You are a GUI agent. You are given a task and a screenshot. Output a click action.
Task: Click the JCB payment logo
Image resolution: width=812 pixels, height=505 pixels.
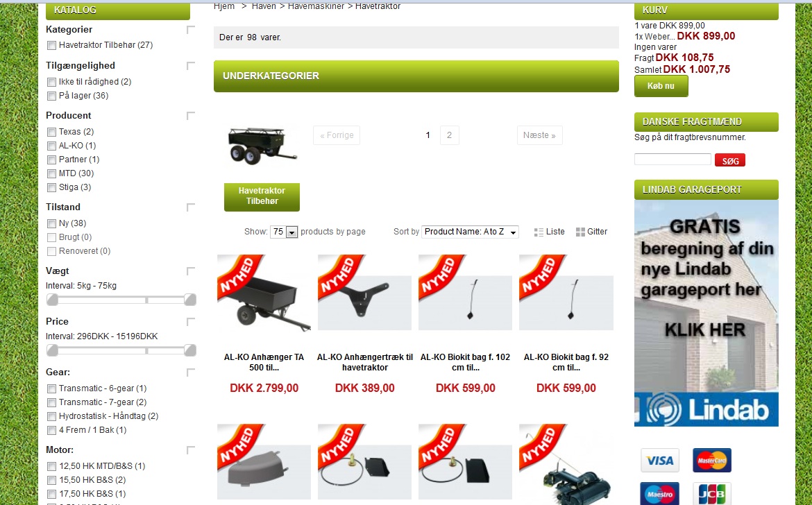pos(712,494)
